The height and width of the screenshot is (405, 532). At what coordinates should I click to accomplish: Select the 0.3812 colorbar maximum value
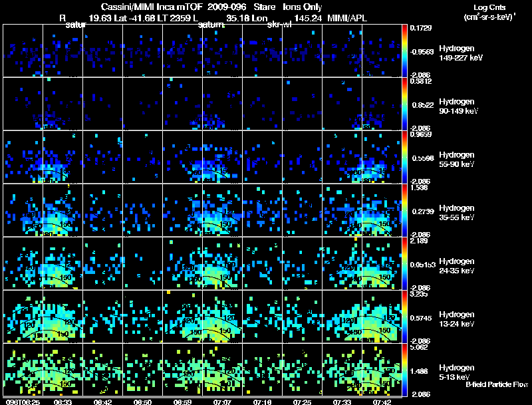[x=421, y=81]
